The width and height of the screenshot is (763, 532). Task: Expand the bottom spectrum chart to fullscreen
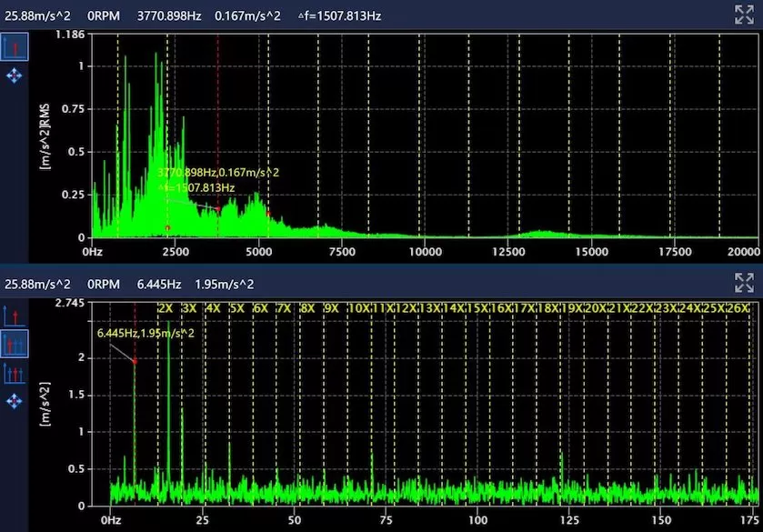coord(744,284)
